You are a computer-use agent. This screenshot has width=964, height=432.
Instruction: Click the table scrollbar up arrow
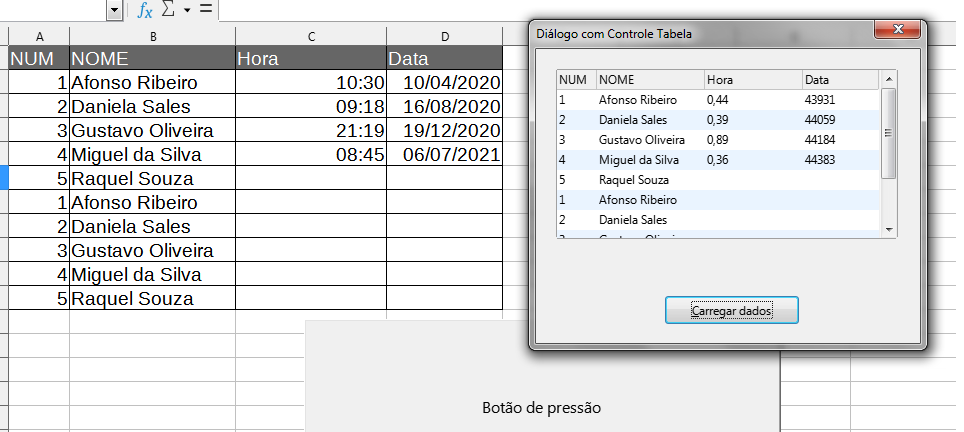pyautogui.click(x=889, y=78)
